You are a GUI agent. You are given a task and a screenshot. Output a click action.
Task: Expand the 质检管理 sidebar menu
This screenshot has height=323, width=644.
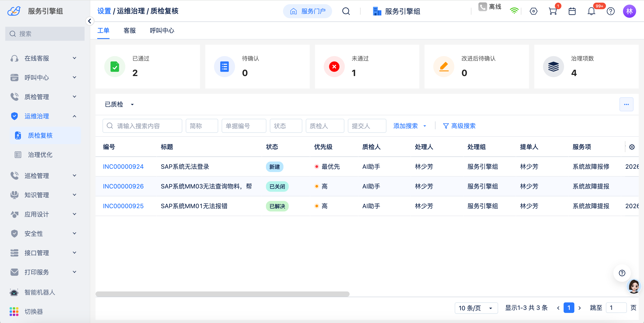click(x=44, y=97)
